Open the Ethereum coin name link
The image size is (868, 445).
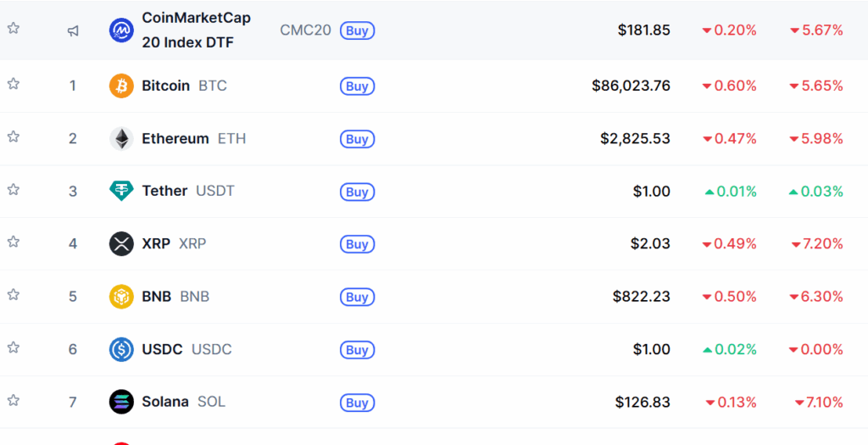coord(175,138)
